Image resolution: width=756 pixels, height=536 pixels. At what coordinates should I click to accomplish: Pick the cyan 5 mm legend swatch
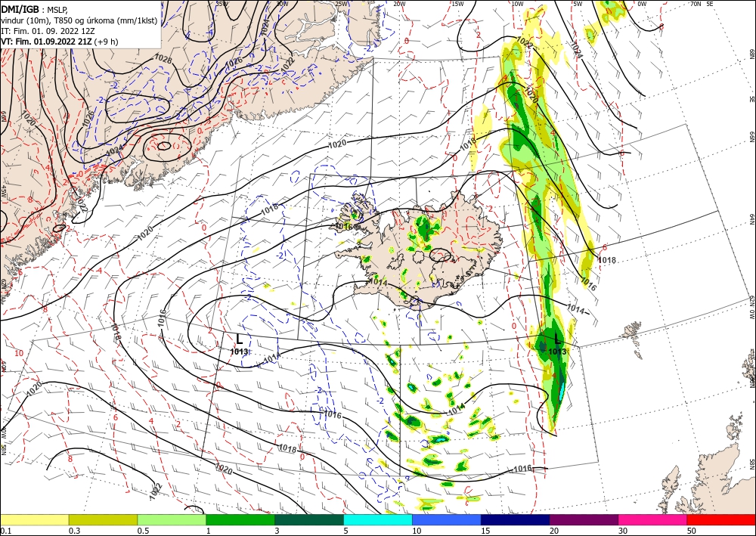point(378,519)
